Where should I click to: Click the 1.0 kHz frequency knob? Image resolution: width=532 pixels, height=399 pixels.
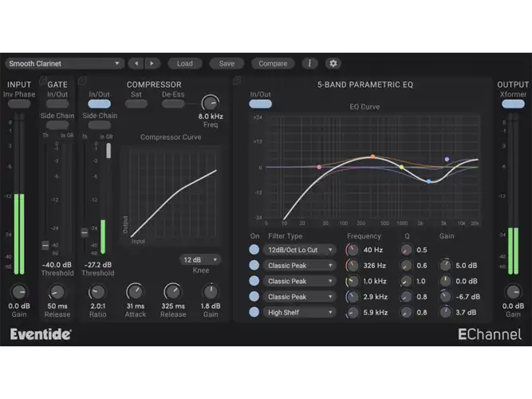(x=353, y=281)
